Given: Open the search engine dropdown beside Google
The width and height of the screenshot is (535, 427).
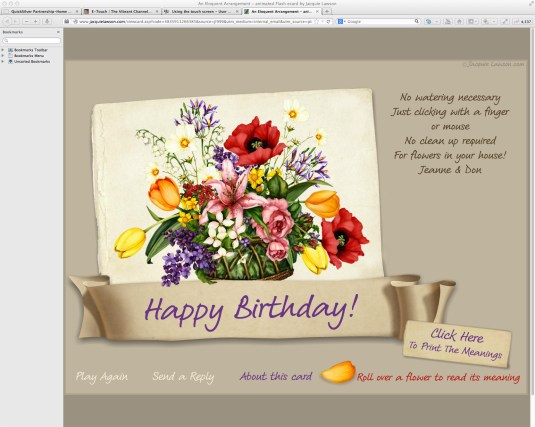Looking at the screenshot, I should 342,21.
